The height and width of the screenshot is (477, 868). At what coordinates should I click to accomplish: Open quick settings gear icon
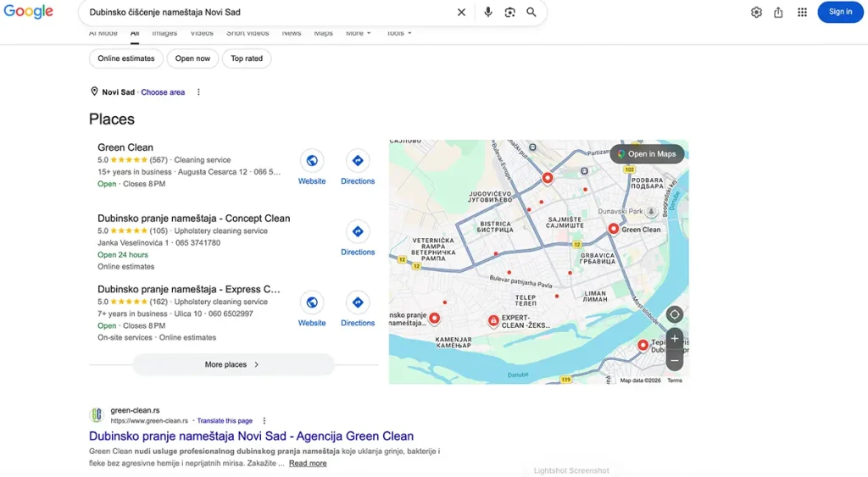click(756, 12)
